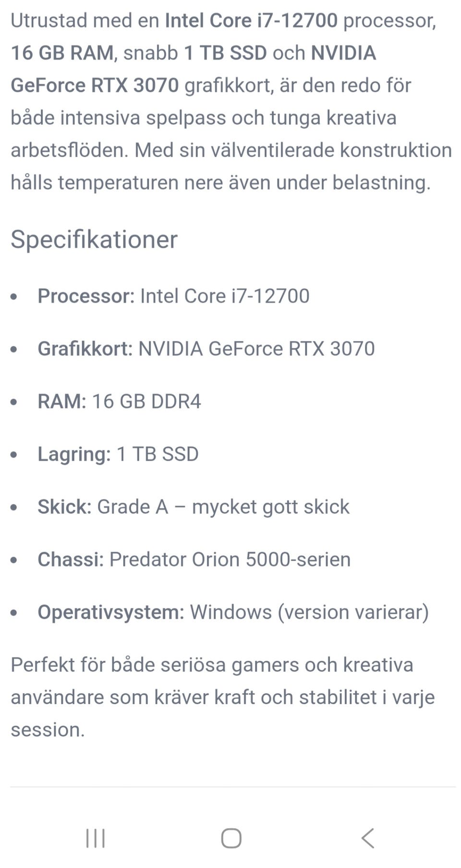Tap the Android back arrow

click(367, 838)
